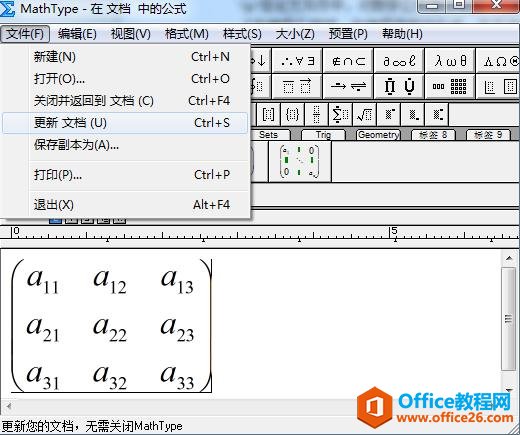Place cursor at matrix element a33
520x435 pixels.
[x=177, y=377]
